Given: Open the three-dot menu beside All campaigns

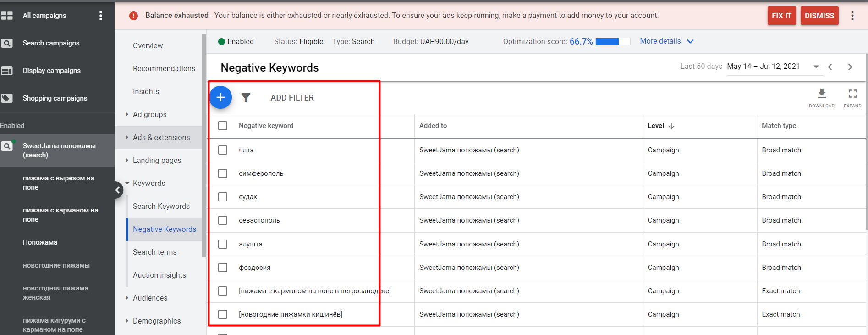Looking at the screenshot, I should click(101, 16).
